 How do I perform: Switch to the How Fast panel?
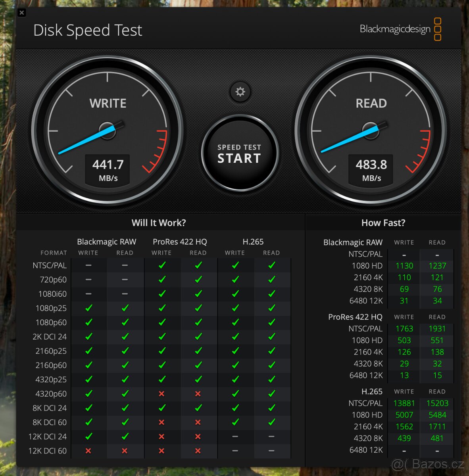(383, 223)
